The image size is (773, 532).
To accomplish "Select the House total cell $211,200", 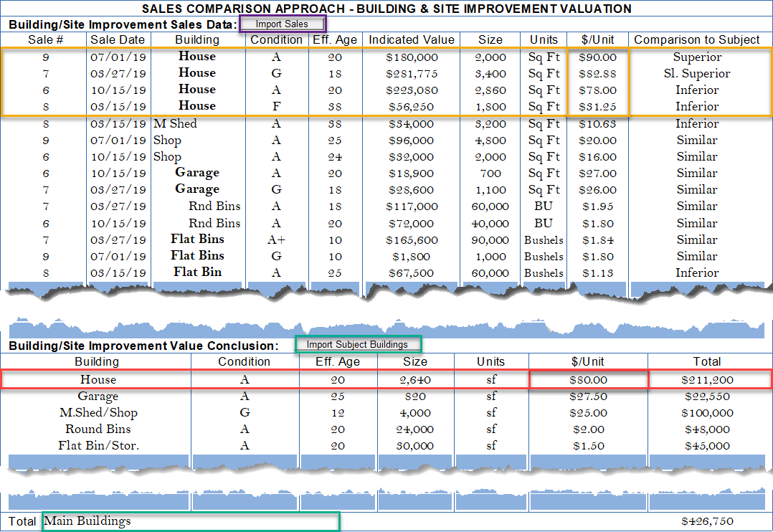I will point(708,379).
